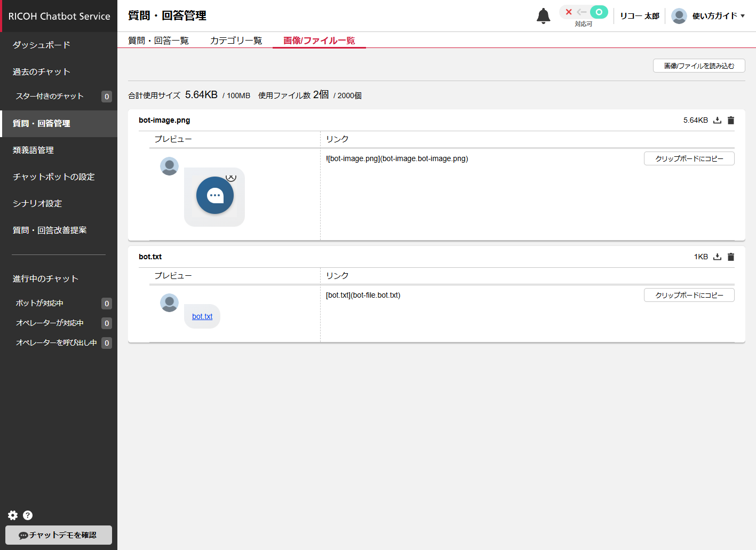This screenshot has width=756, height=550.
Task: Open the bot.txt preview link
Action: coord(202,316)
